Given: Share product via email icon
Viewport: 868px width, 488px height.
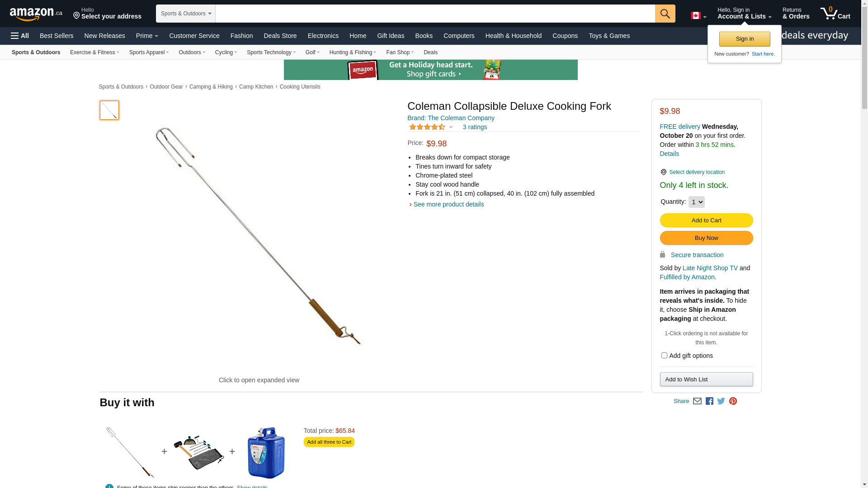Looking at the screenshot, I should (697, 401).
